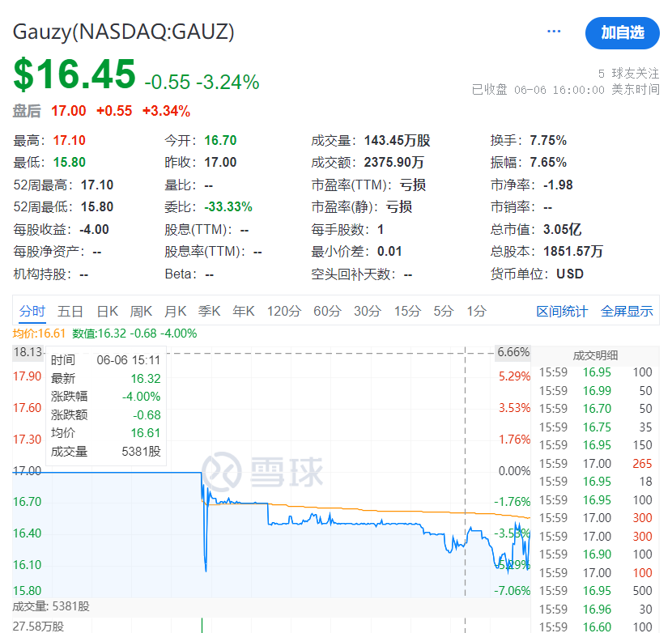Click the 15:59 16.75 trade row
Screen dimensions: 672x633
click(595, 427)
